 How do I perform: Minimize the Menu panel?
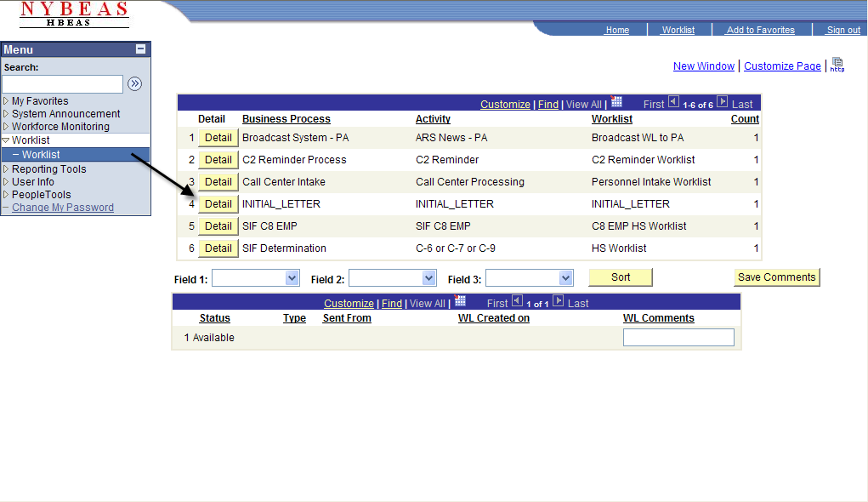(140, 48)
